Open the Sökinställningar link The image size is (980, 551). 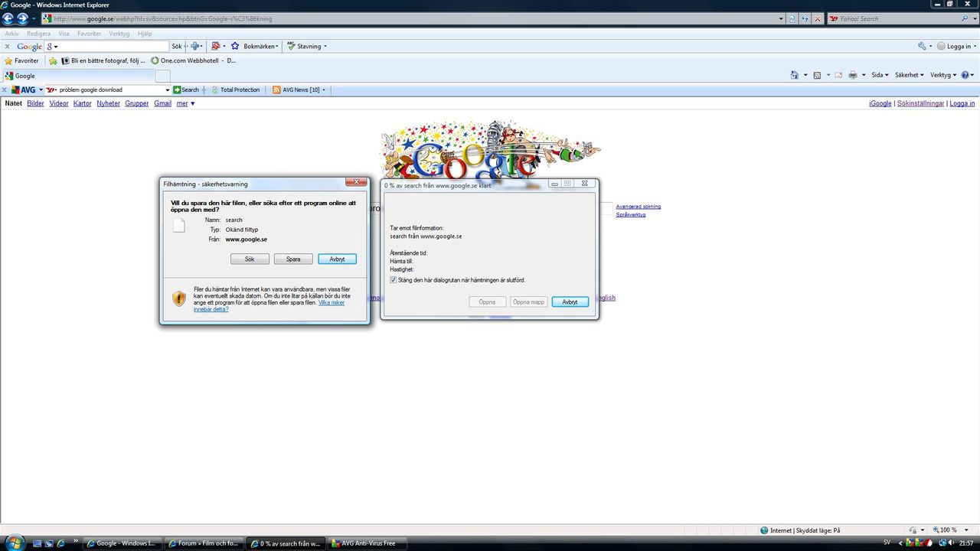[921, 103]
